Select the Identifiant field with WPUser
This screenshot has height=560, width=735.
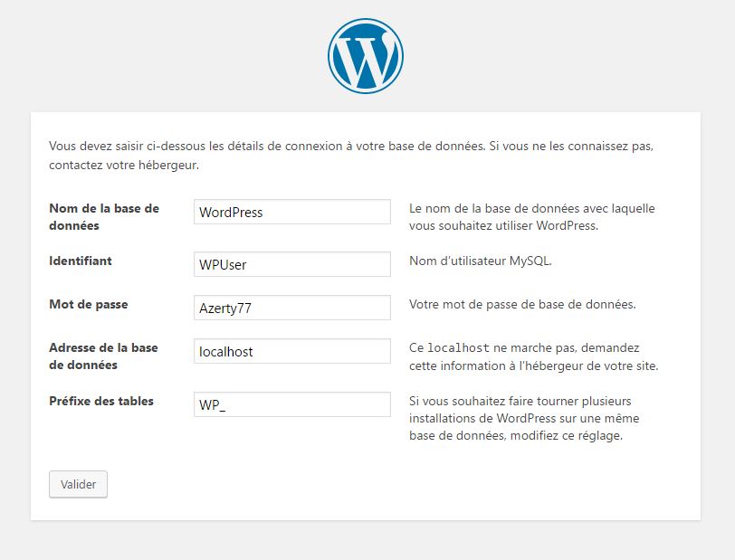pyautogui.click(x=291, y=265)
